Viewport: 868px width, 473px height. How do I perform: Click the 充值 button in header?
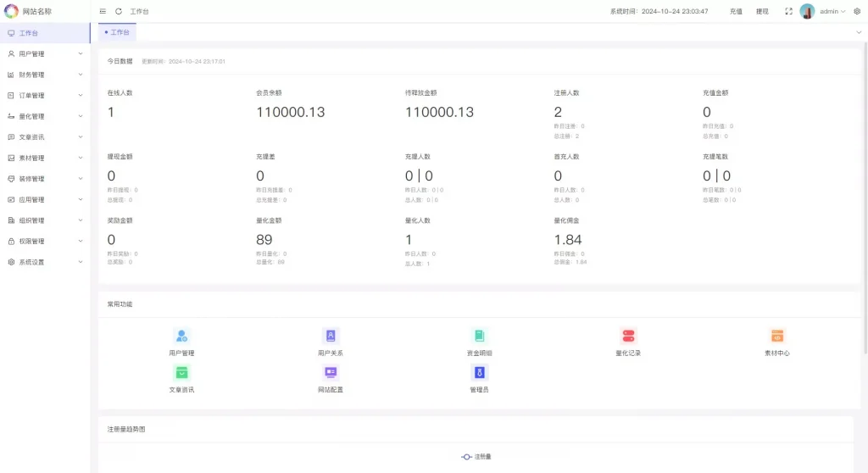[735, 12]
